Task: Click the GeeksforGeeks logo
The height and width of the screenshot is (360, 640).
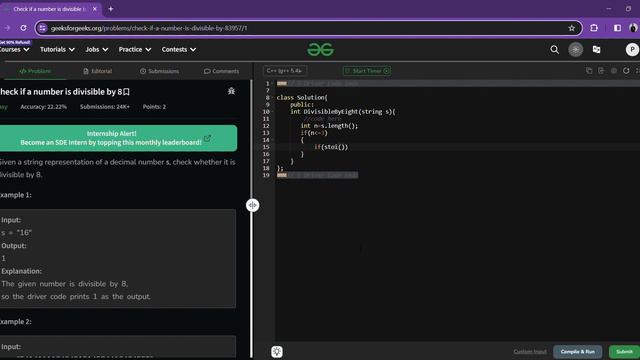Action: pos(320,50)
